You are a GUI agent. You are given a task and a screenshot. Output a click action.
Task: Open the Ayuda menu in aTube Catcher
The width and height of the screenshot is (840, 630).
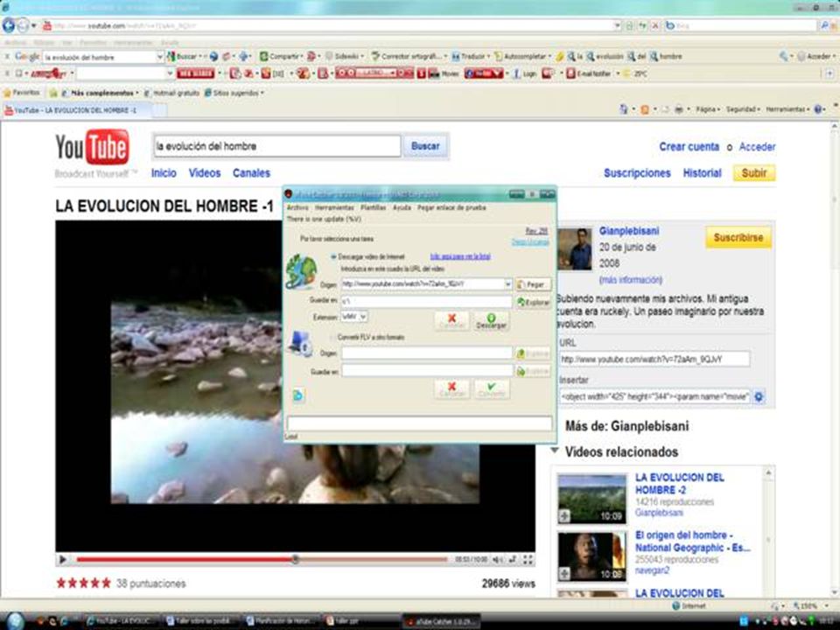click(402, 207)
